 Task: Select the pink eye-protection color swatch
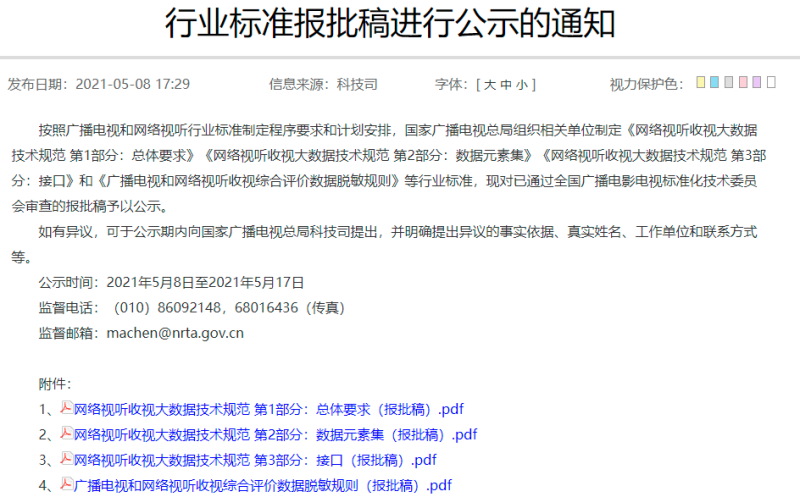coord(743,82)
